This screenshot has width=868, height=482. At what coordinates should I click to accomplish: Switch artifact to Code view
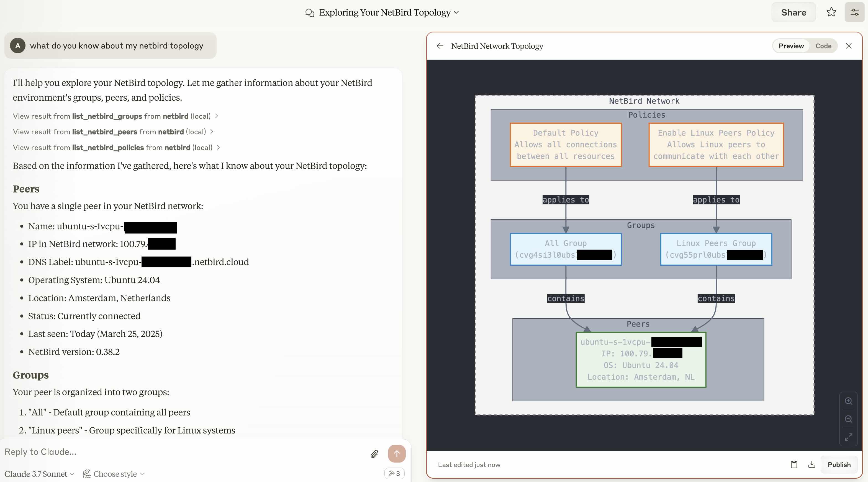[x=823, y=46]
